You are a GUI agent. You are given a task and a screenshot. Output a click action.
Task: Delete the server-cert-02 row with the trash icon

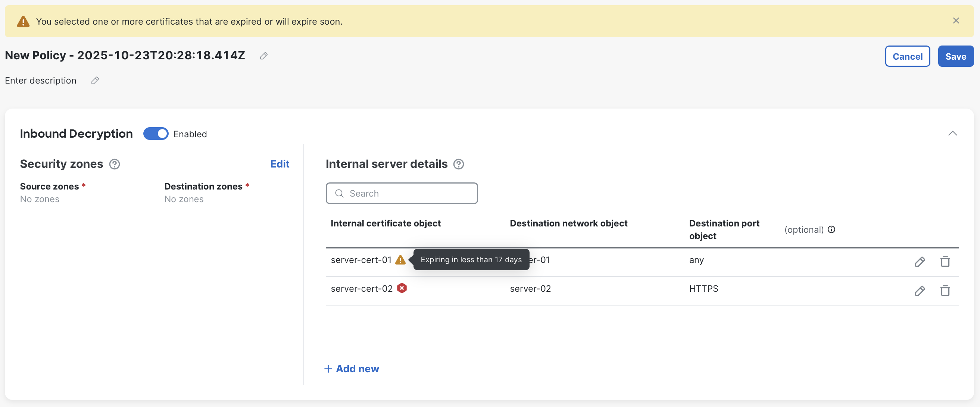point(945,291)
